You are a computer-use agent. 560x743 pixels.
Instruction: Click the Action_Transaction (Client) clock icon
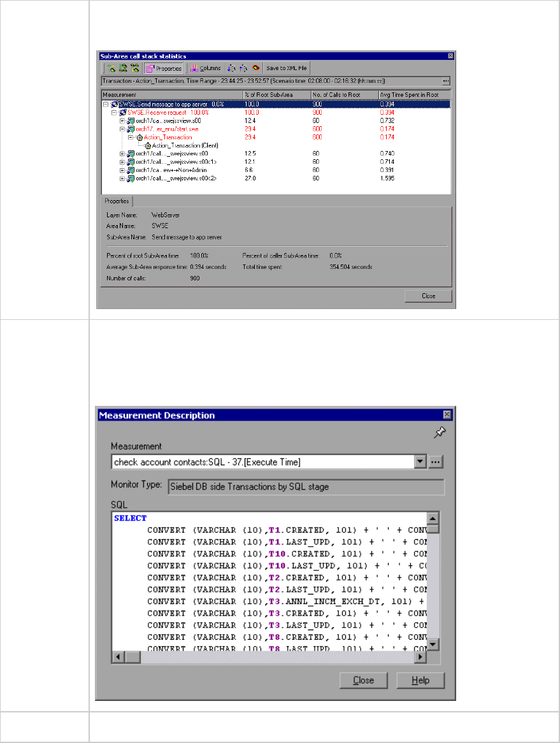148,145
